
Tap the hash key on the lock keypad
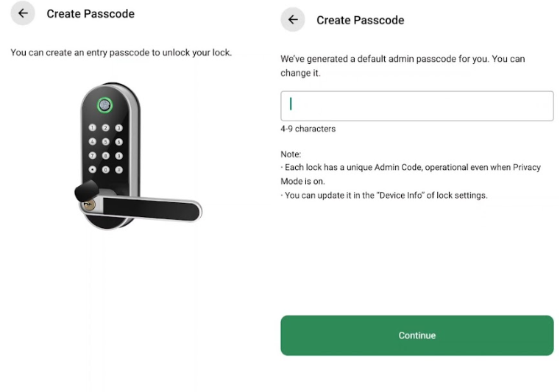119,170
